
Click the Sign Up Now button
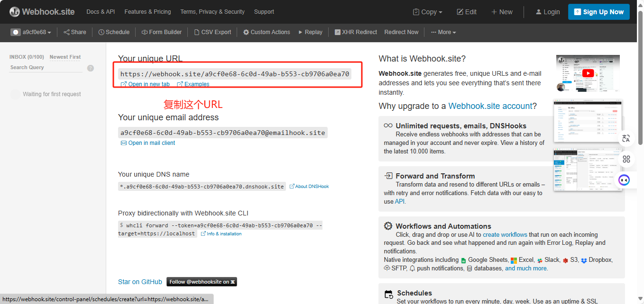pos(599,12)
